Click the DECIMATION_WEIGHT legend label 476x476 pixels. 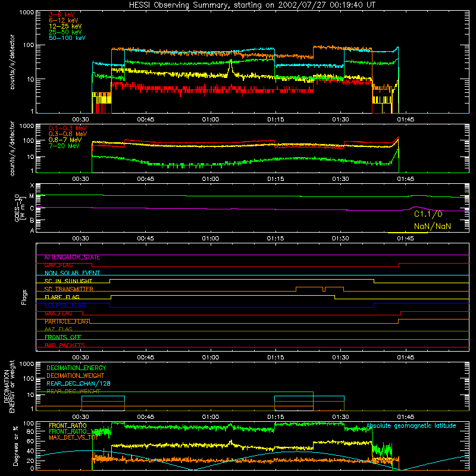(76, 375)
